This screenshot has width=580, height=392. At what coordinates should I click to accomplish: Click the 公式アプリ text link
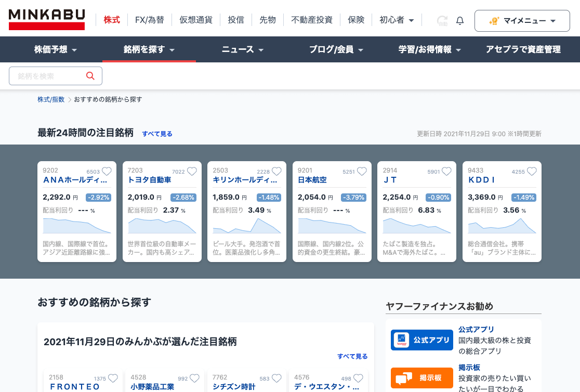click(477, 330)
